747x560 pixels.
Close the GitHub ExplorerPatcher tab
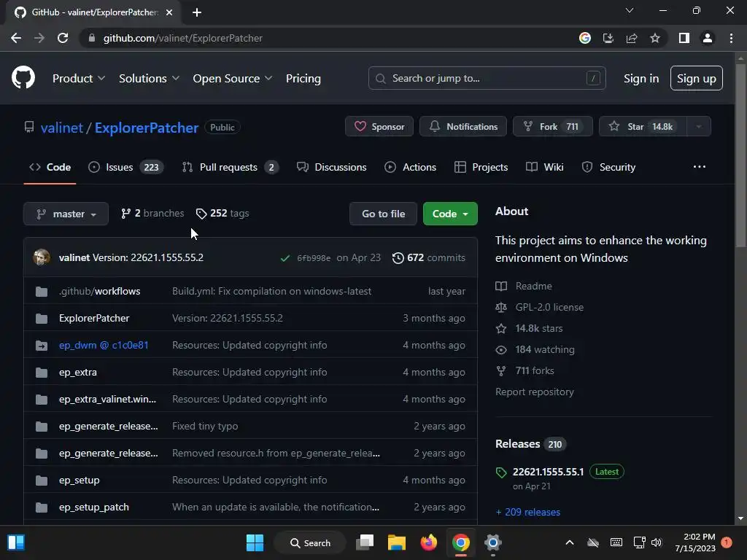169,12
